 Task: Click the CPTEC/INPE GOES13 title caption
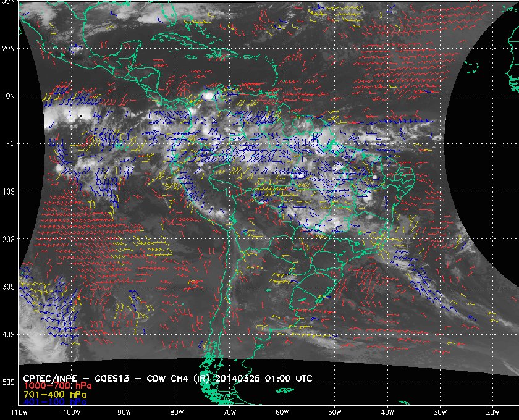tap(168, 379)
